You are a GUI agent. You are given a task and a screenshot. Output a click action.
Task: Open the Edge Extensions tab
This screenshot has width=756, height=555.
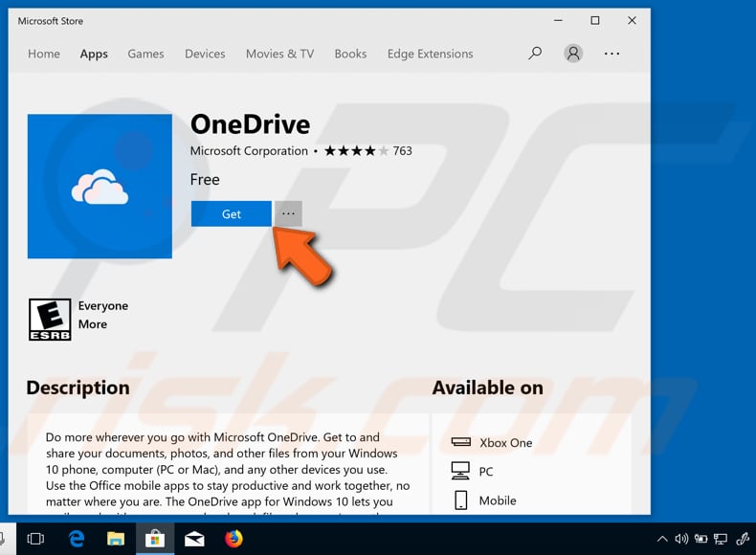pos(430,54)
